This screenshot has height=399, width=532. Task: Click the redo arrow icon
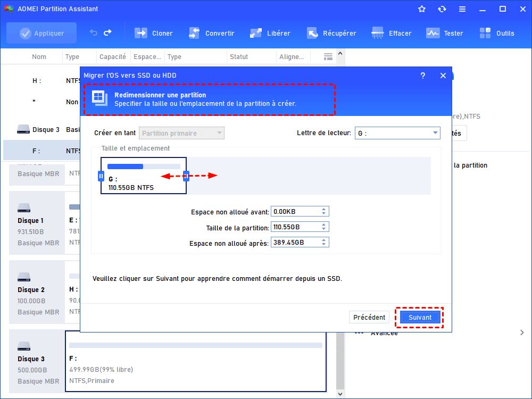(107, 33)
